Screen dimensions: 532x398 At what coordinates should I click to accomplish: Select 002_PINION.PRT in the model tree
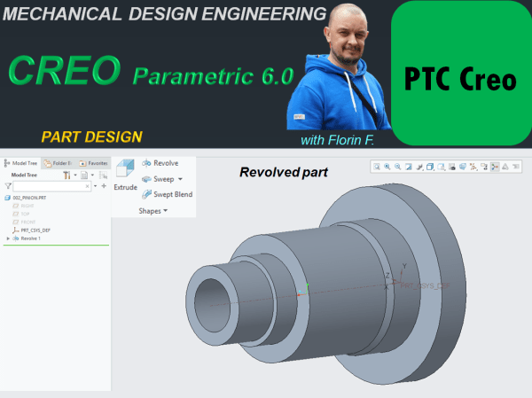28,198
